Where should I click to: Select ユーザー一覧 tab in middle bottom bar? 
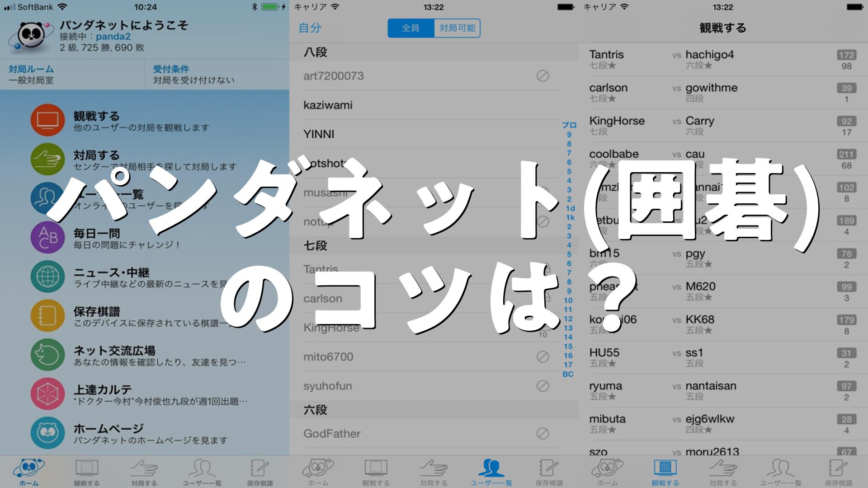(491, 472)
